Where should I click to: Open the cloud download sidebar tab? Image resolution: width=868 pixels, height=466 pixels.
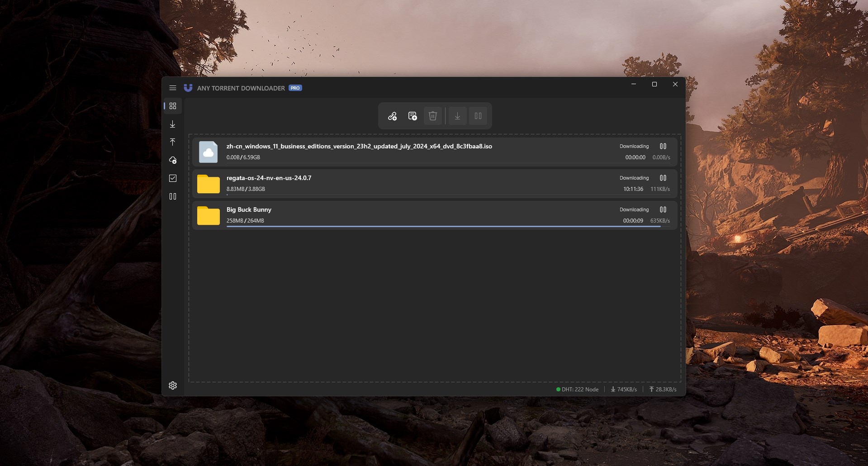point(173,160)
